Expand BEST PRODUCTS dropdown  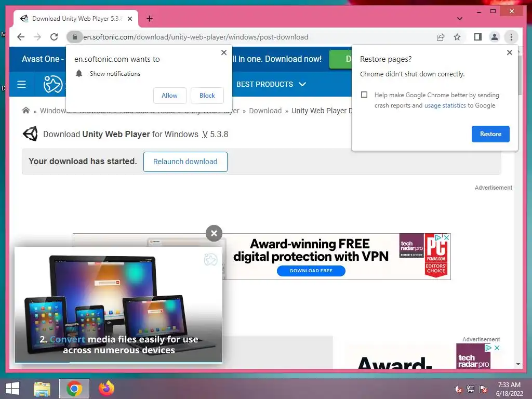tap(271, 84)
